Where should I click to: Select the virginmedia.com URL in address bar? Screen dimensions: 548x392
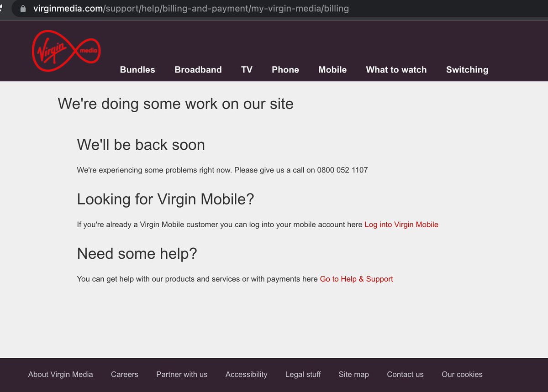(191, 9)
